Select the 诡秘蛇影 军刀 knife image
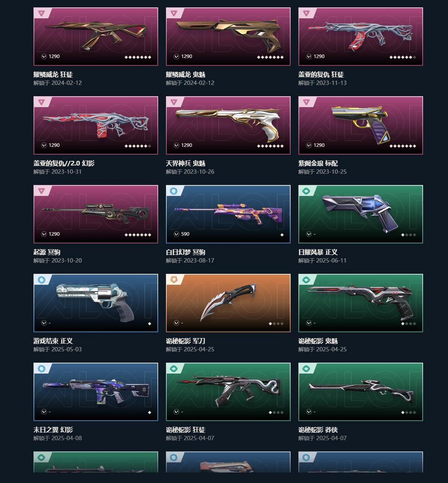This screenshot has width=448, height=483. [x=228, y=303]
